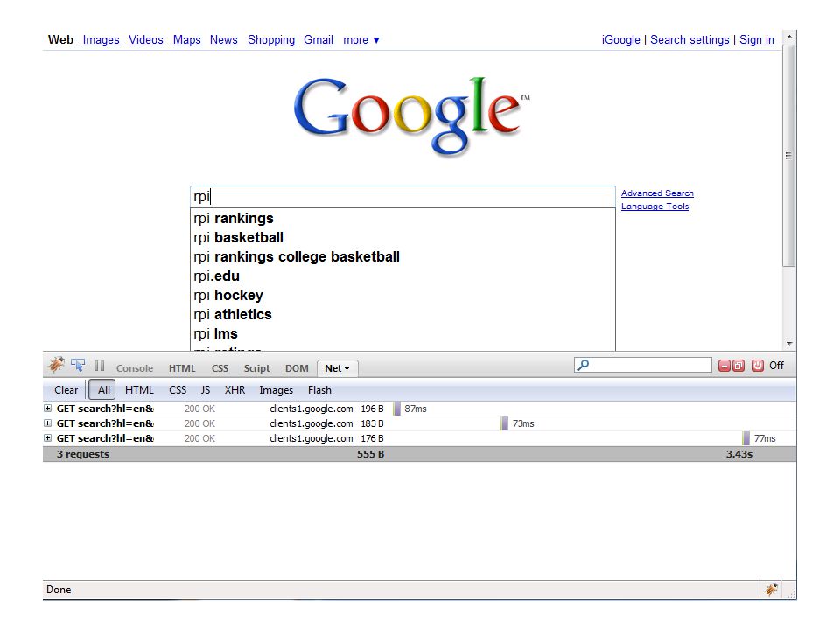This screenshot has width=840, height=630.
Task: Open the Google Videos link
Action: point(146,40)
